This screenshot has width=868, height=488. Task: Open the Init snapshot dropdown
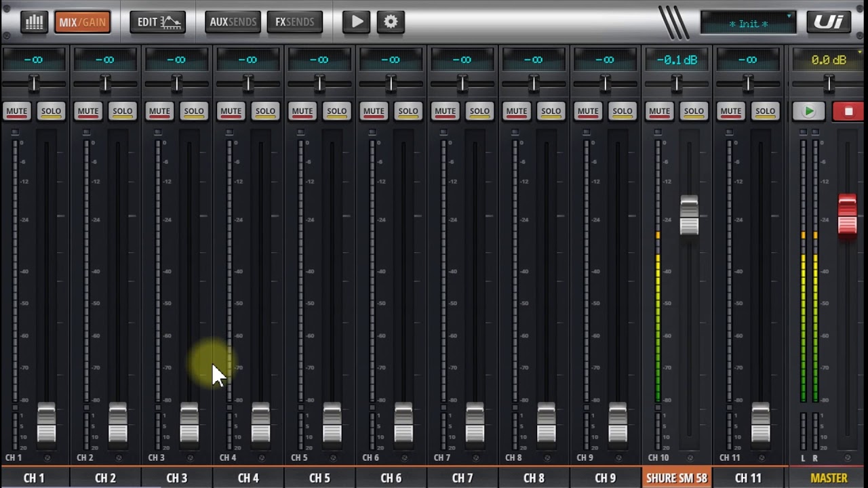coord(749,23)
